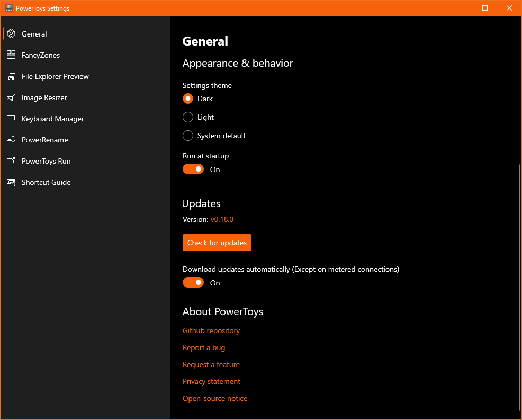Click the Keyboard Manager keyboard icon

pos(11,118)
